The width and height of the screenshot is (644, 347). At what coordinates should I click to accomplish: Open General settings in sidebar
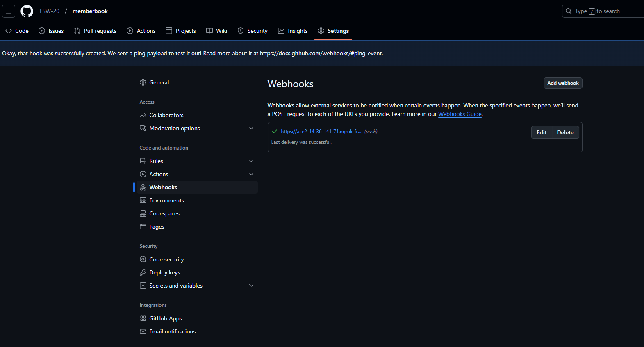[x=197, y=82]
